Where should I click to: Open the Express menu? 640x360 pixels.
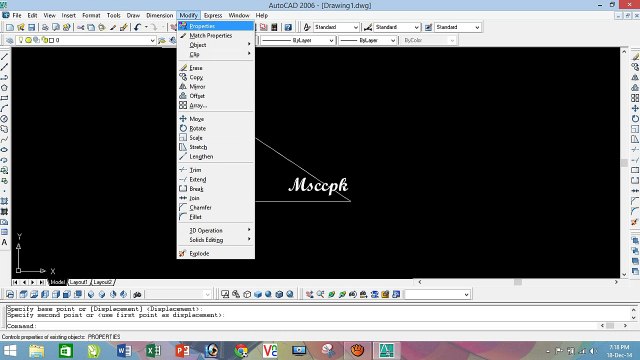click(213, 16)
